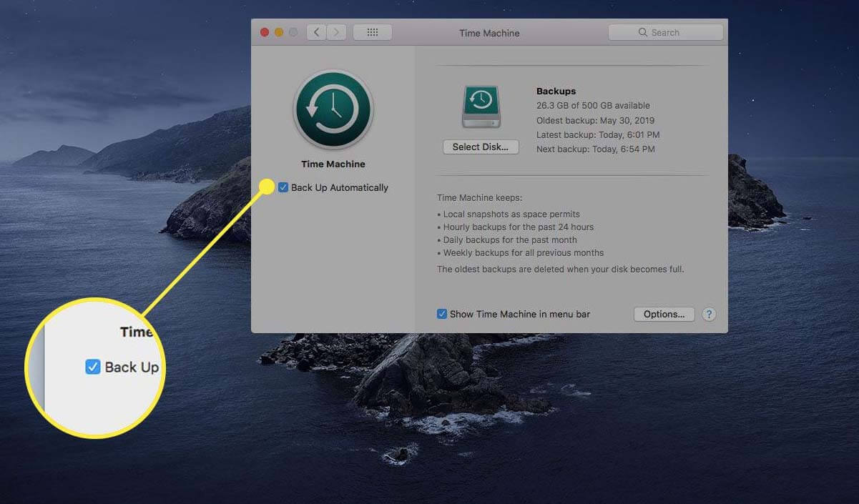Click the large Time Machine clock icon

point(333,109)
